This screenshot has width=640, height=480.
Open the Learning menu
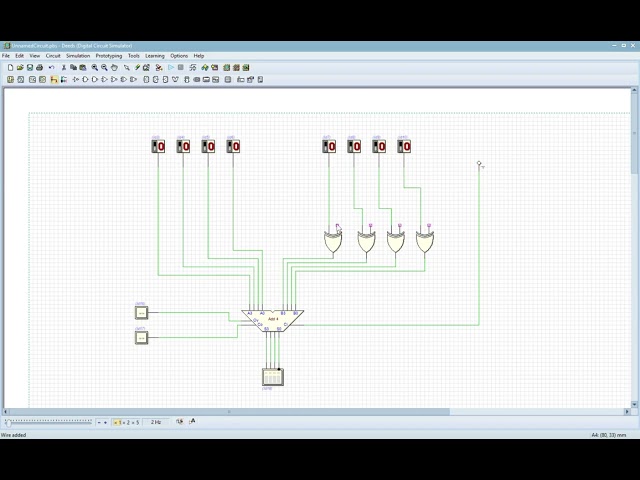155,56
